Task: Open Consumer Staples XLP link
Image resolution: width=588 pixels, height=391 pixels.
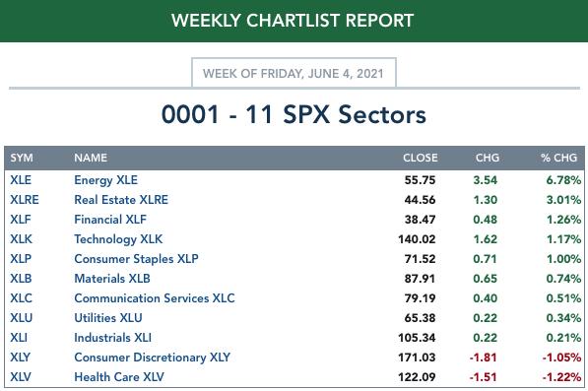Action: tap(137, 259)
